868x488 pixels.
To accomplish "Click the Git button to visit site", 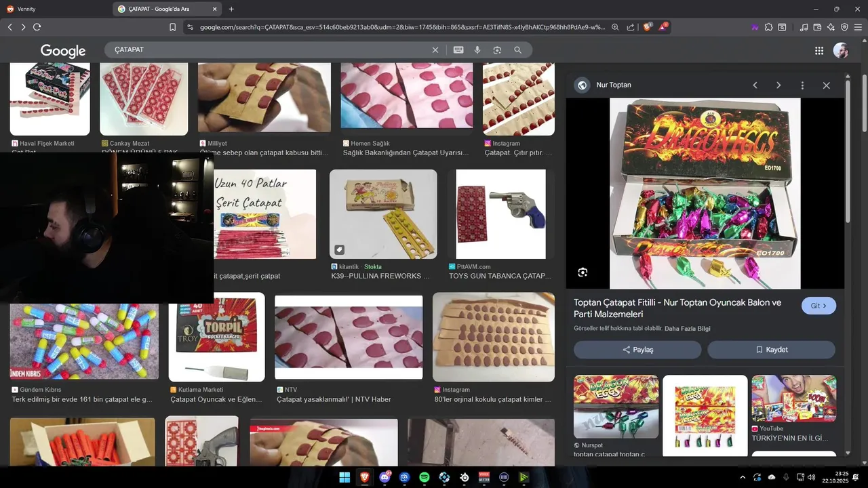I will point(818,306).
